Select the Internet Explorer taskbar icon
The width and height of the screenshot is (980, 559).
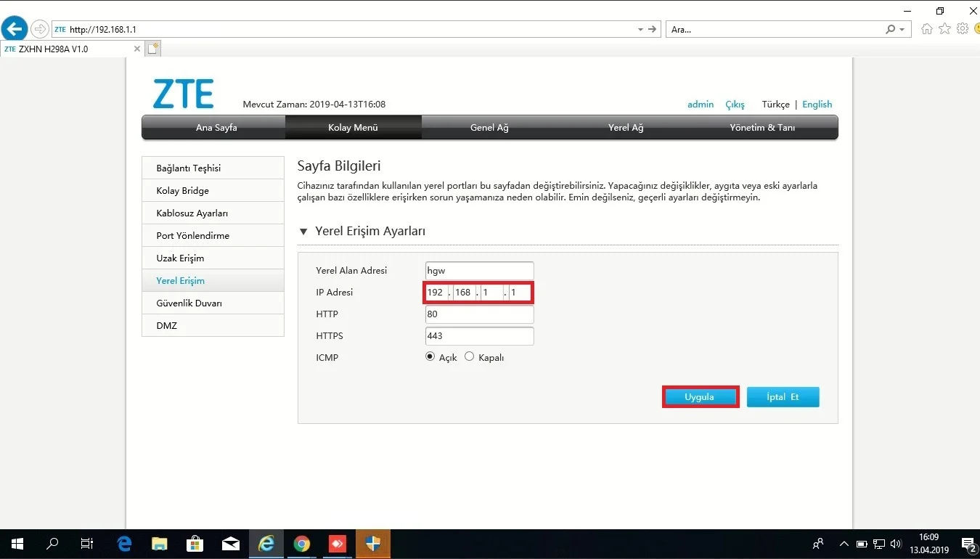pos(266,544)
